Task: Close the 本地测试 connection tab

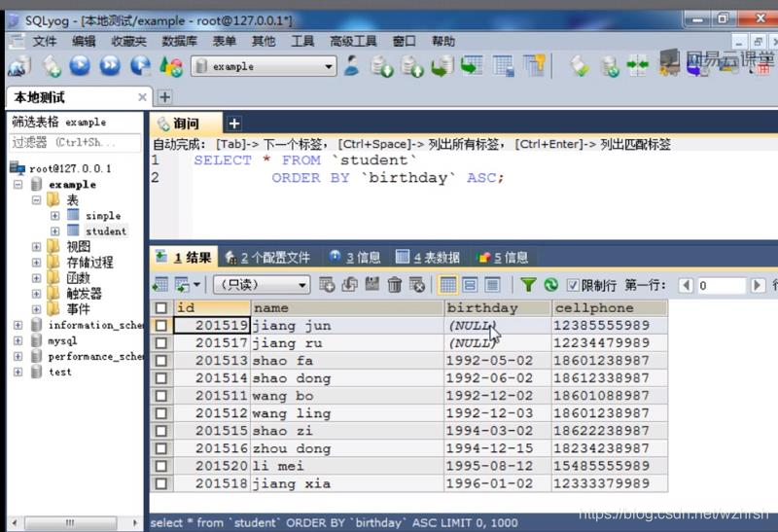Action: coord(142,97)
